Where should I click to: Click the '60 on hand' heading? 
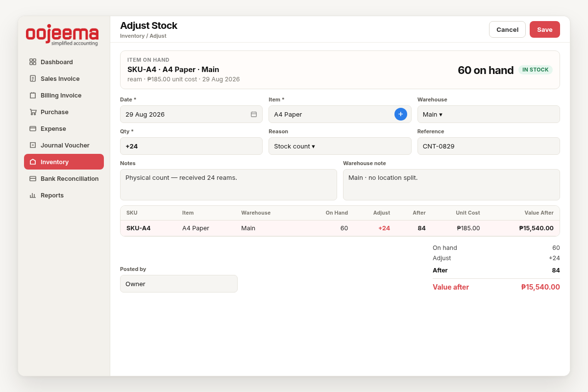click(x=486, y=70)
